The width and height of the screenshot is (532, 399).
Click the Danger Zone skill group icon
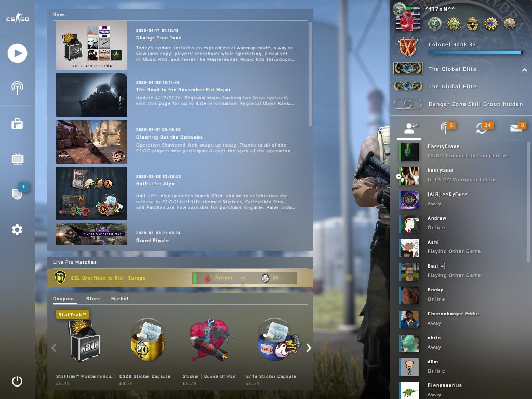408,104
